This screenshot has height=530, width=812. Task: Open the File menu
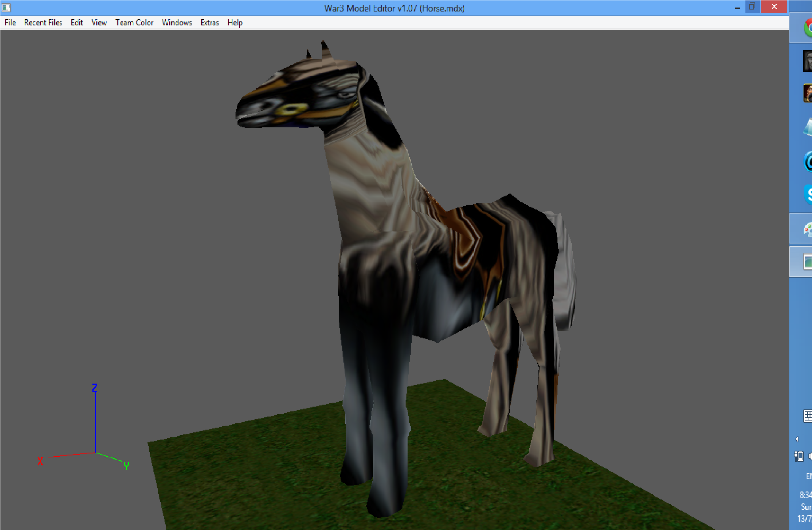(x=10, y=23)
